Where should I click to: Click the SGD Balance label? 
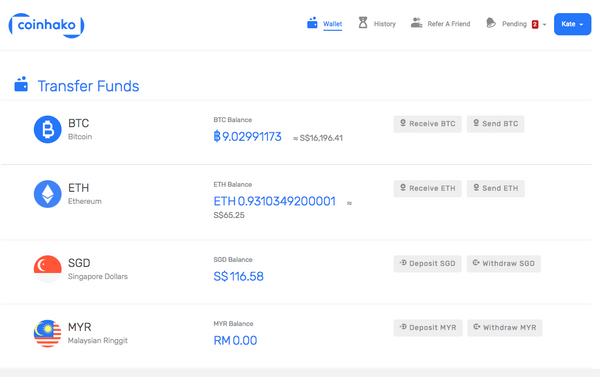click(x=233, y=259)
